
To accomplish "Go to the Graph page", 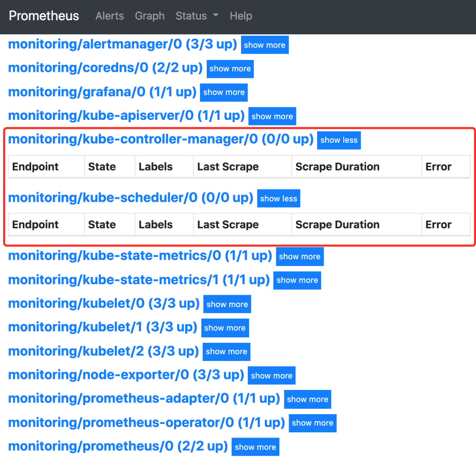I will pyautogui.click(x=150, y=16).
